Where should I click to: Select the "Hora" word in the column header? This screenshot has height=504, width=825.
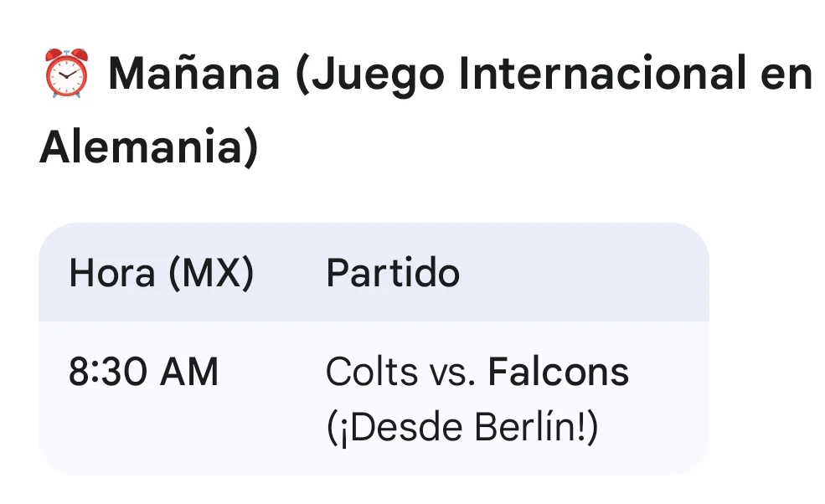pos(112,274)
